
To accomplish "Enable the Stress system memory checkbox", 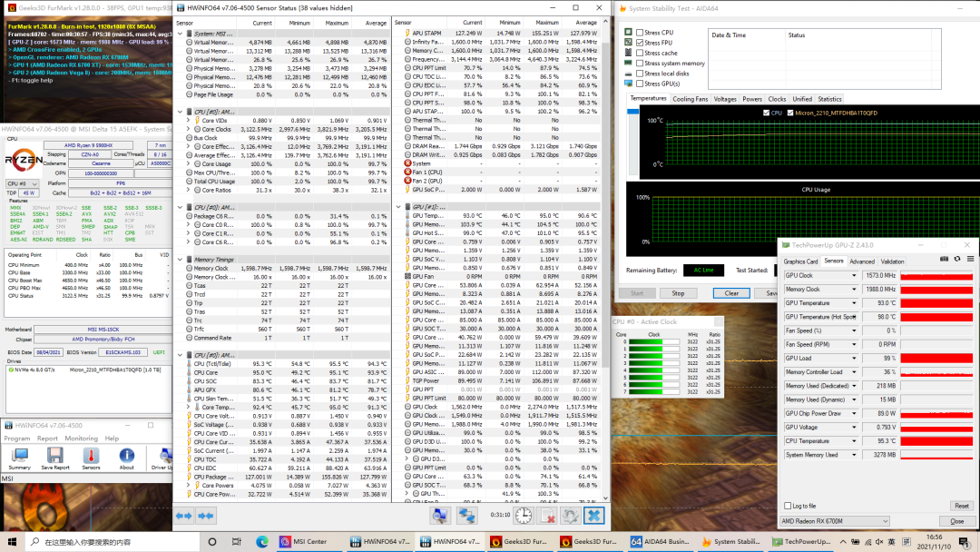I will pyautogui.click(x=640, y=64).
